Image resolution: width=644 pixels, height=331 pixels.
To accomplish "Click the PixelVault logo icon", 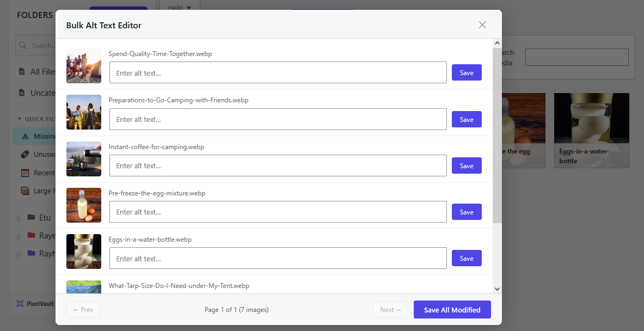I will [20, 303].
